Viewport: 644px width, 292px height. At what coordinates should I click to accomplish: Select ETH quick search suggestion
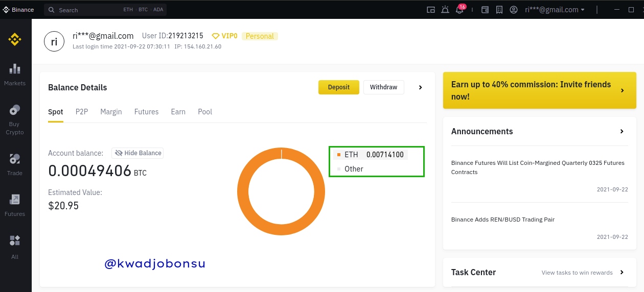click(x=128, y=10)
